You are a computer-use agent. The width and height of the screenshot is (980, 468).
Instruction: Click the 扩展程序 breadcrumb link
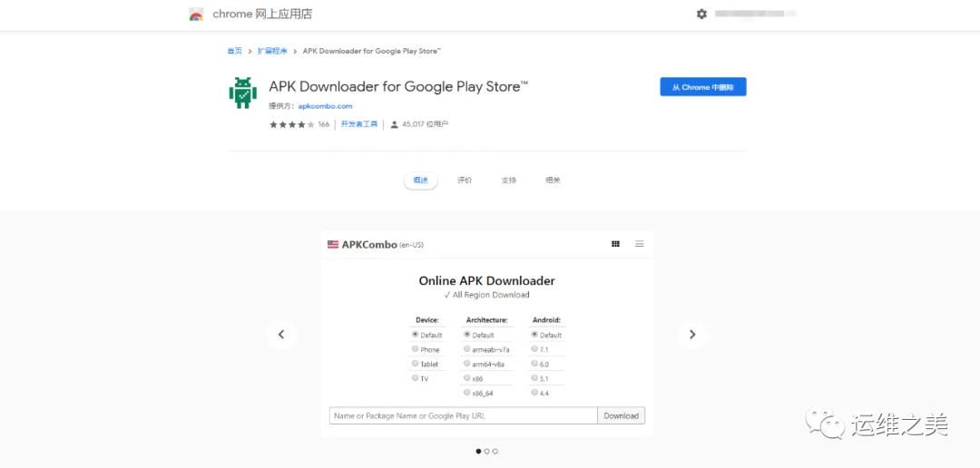coord(272,51)
